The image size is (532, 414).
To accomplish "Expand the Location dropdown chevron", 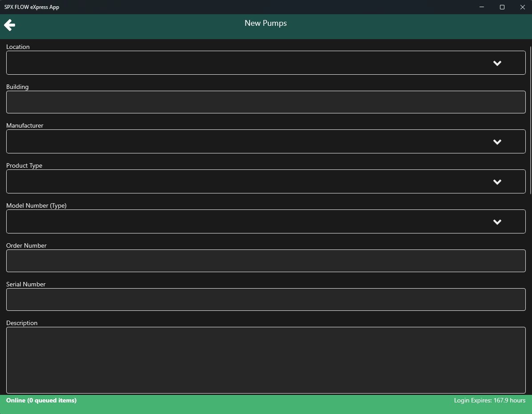I will [x=497, y=63].
